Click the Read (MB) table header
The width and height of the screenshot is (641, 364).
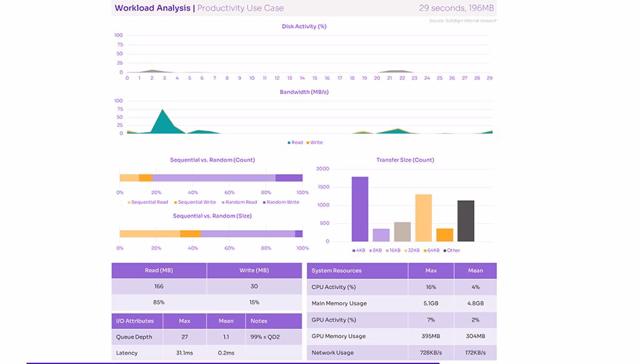159,270
